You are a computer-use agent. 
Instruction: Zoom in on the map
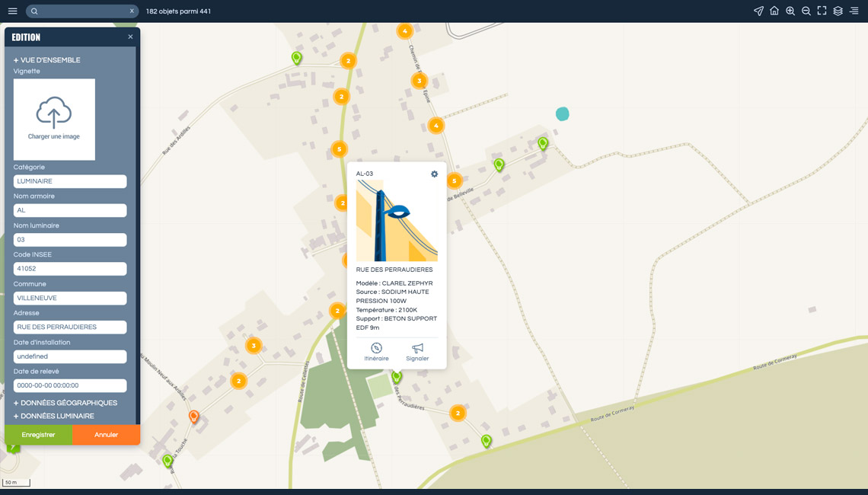(x=790, y=11)
